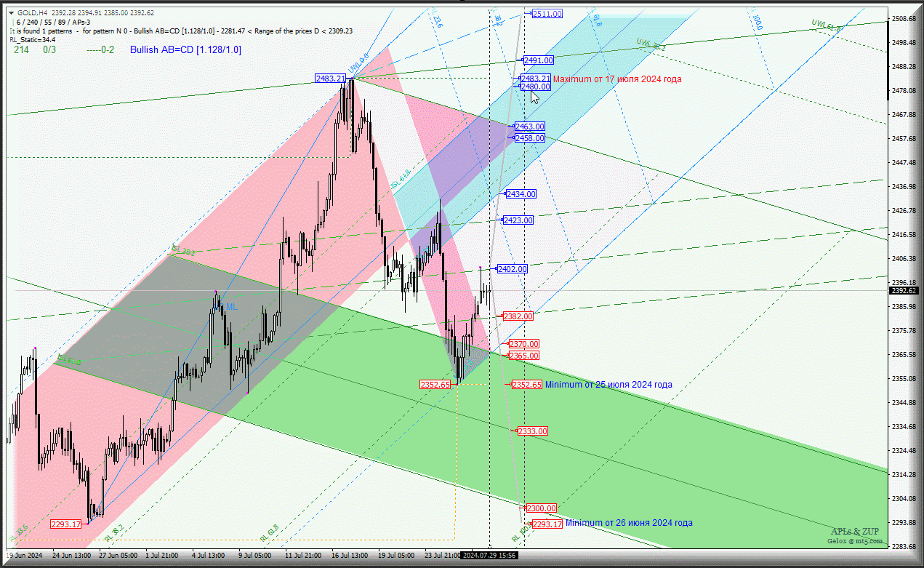Click the 2402.00 blue price label

pos(512,269)
